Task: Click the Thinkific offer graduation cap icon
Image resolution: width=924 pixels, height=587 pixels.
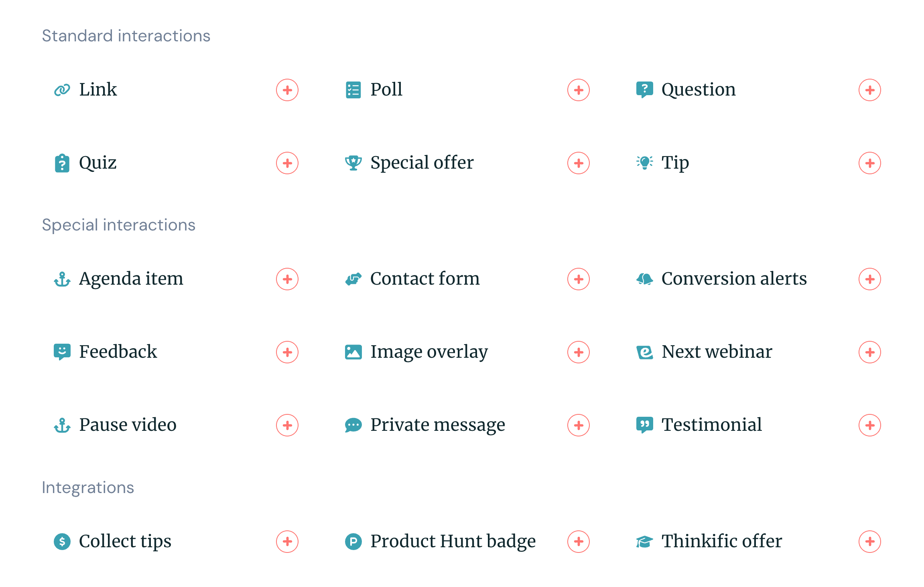Action: coord(644,541)
